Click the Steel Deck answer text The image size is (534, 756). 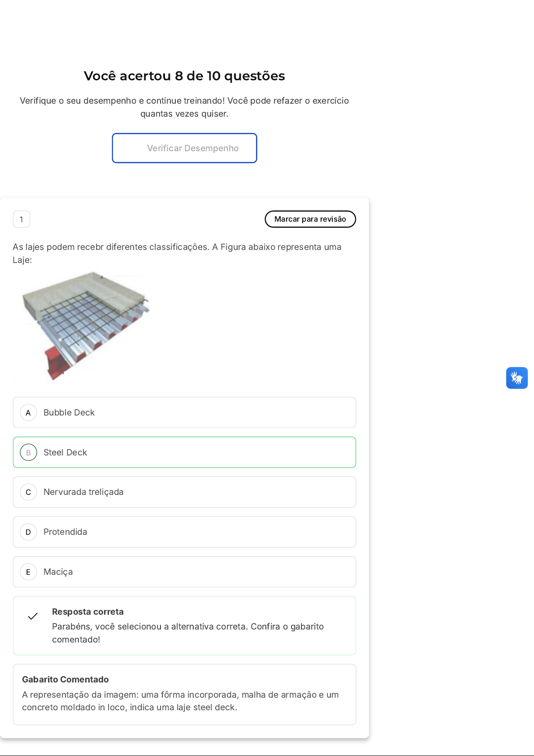pos(65,453)
